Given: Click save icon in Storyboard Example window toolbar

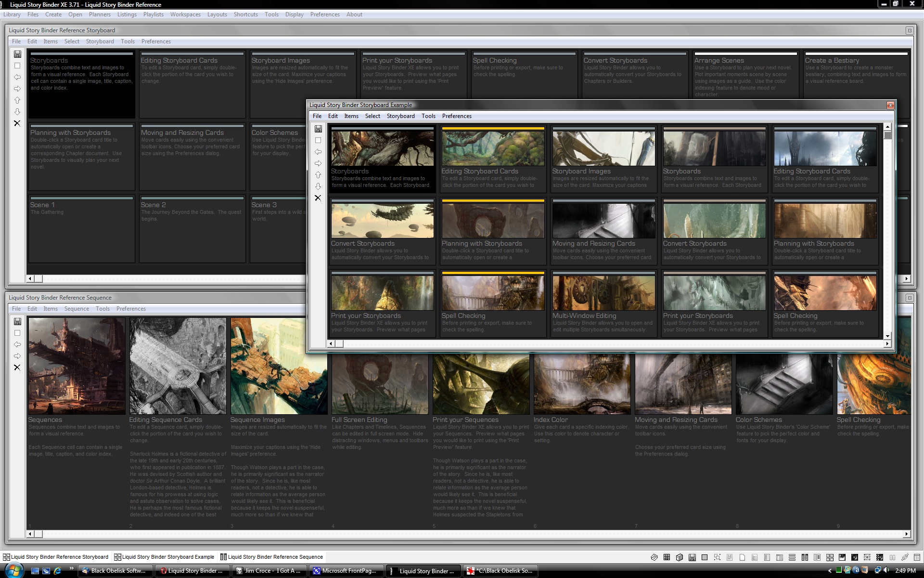Looking at the screenshot, I should coord(318,129).
